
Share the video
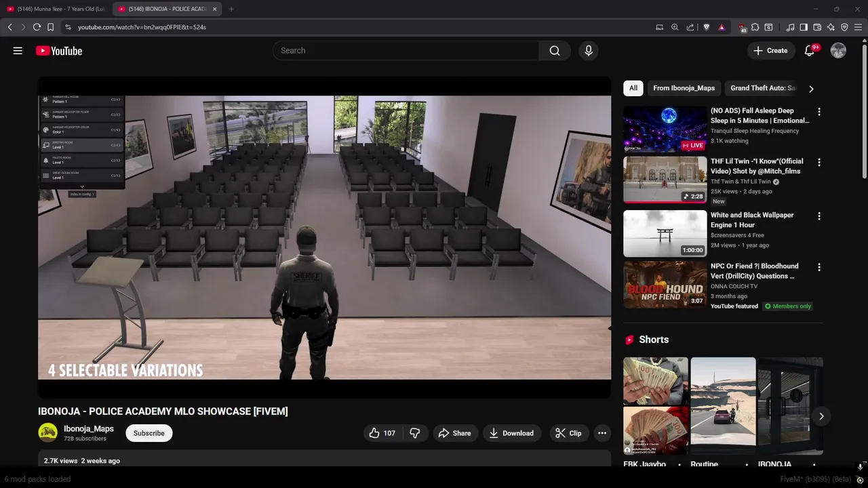click(x=454, y=433)
